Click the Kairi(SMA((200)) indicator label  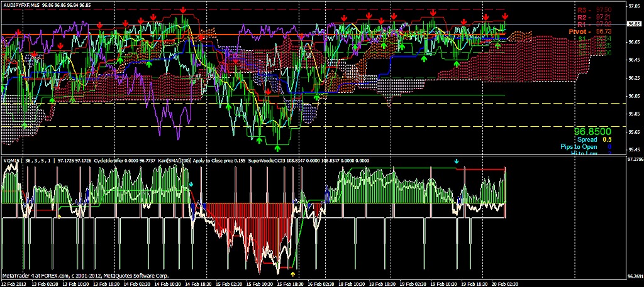click(176, 161)
